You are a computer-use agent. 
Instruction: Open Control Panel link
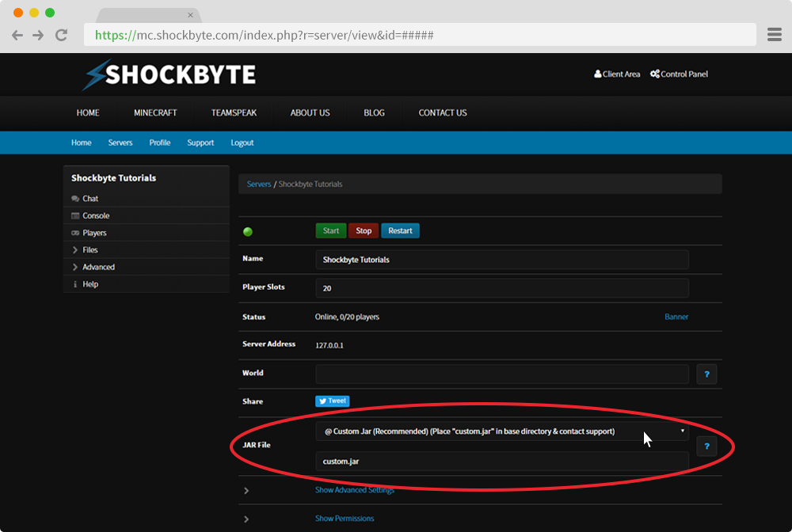pyautogui.click(x=679, y=74)
